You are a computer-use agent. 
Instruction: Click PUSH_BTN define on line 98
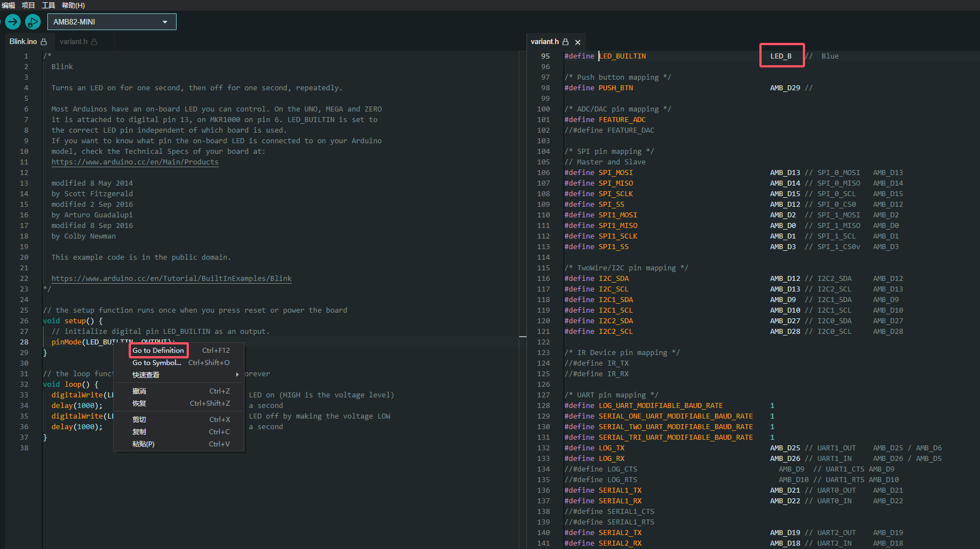click(616, 88)
